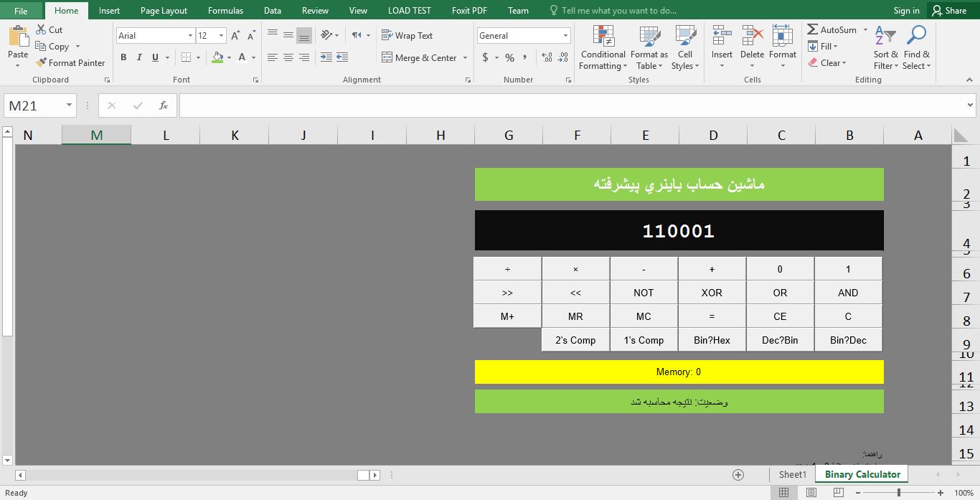Toggle Bold formatting

coord(123,57)
